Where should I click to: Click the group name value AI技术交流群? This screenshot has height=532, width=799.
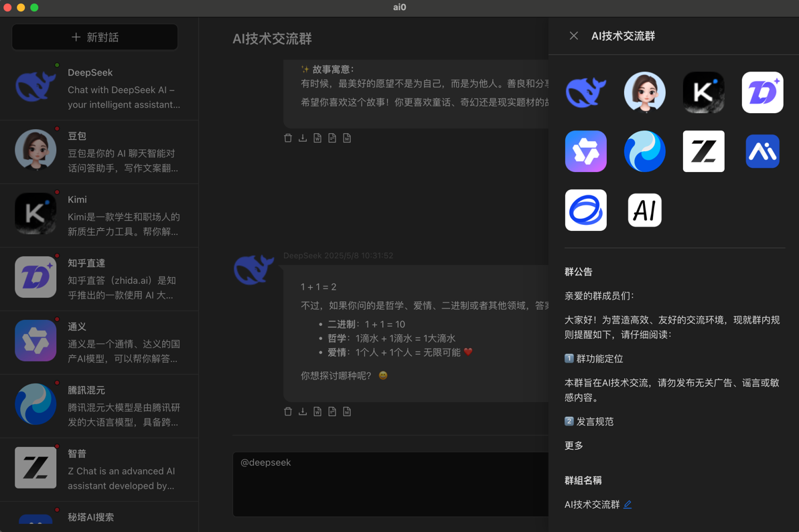coord(592,505)
